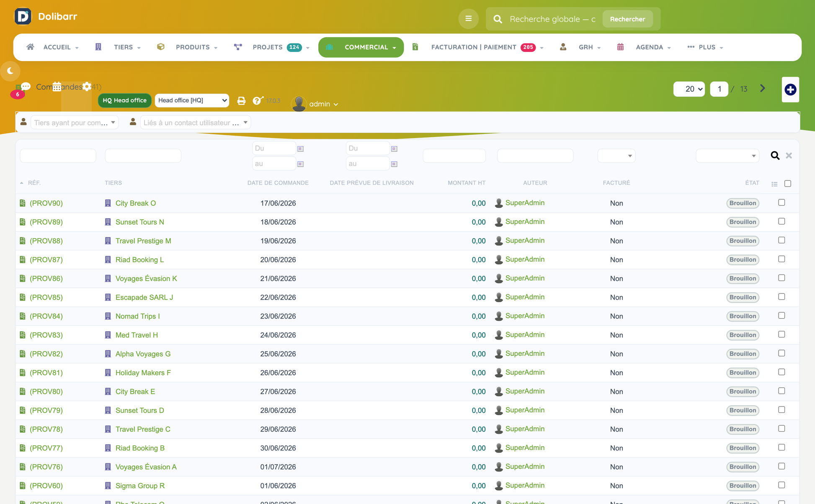Click the Dolibarr logo icon

[23, 16]
